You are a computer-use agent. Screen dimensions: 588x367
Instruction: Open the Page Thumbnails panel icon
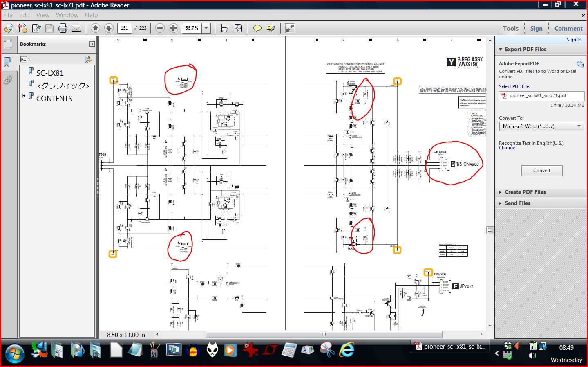8,44
